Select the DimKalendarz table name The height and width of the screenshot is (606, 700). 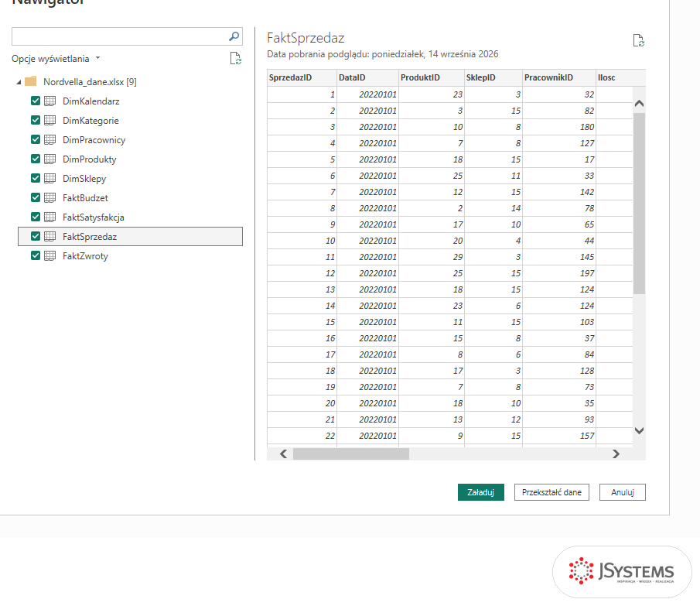point(91,101)
